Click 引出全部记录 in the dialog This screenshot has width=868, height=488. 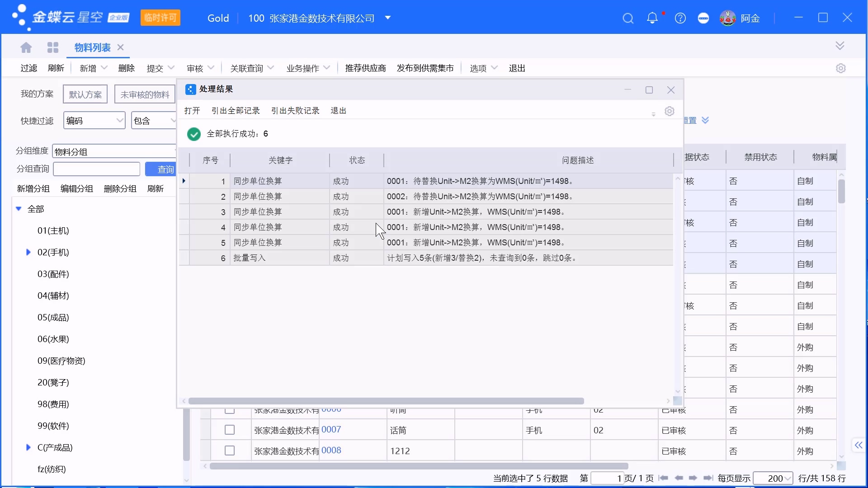(x=236, y=111)
